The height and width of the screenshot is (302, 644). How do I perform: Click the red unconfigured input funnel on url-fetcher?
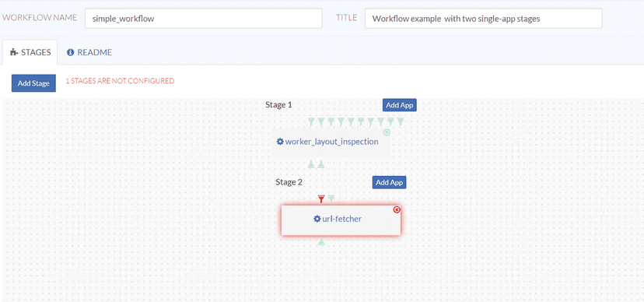(x=321, y=198)
